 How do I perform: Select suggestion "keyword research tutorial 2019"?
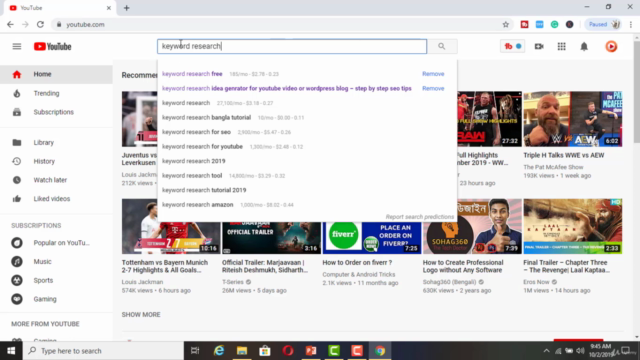(204, 190)
